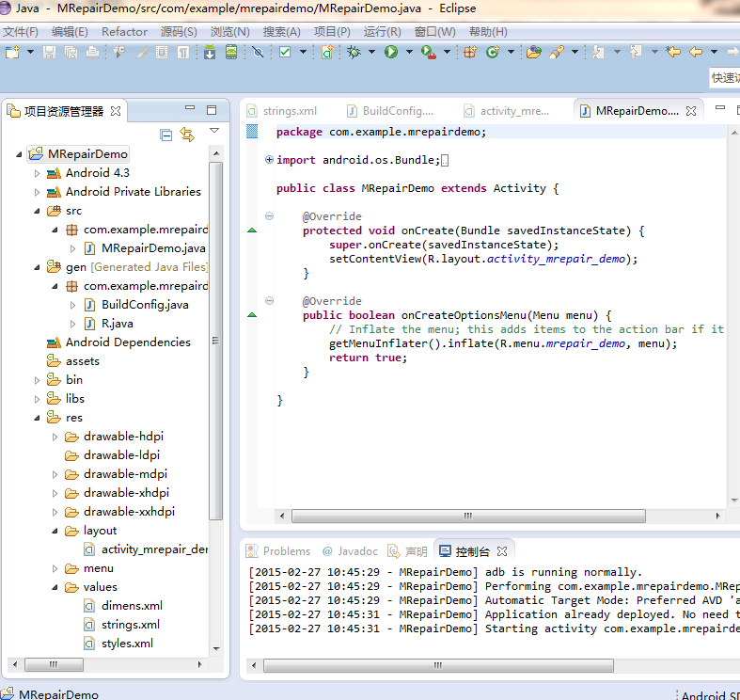
Task: Open the 帮助(H) menu
Action: (x=488, y=32)
